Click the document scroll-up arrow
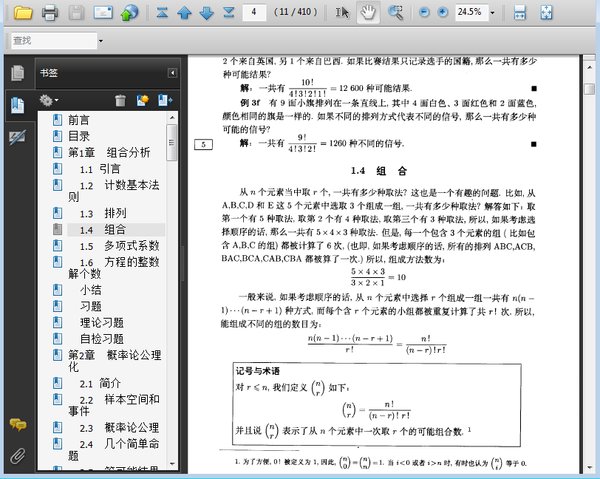 coord(590,67)
